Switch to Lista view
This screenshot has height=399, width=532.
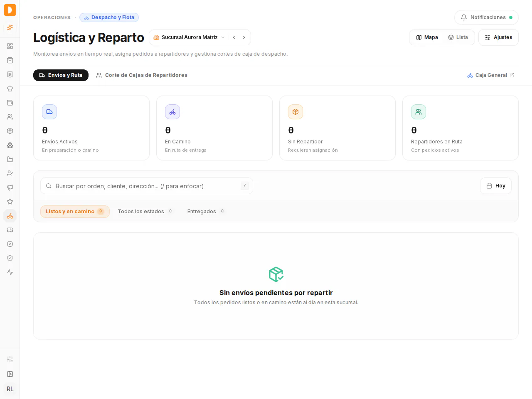click(458, 37)
